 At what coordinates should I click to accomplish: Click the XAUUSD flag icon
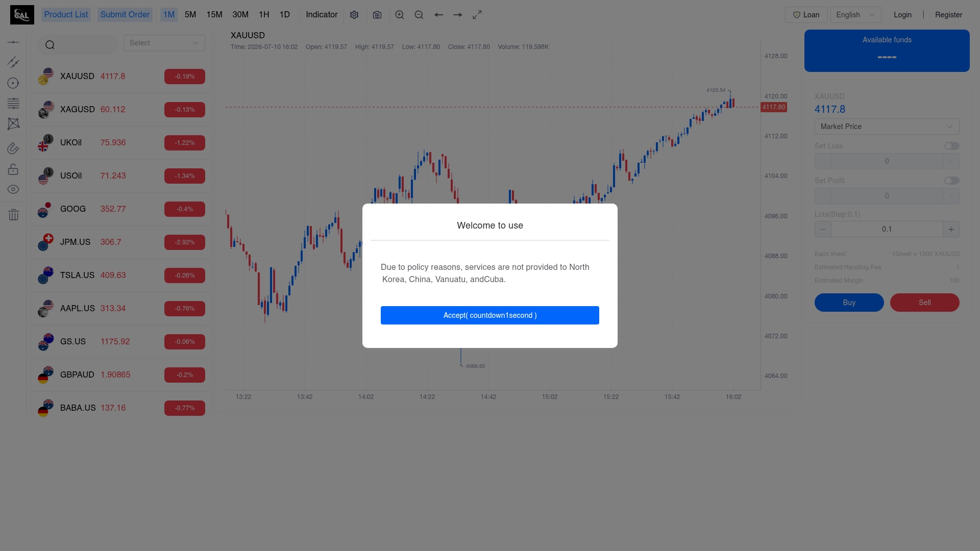tap(45, 77)
